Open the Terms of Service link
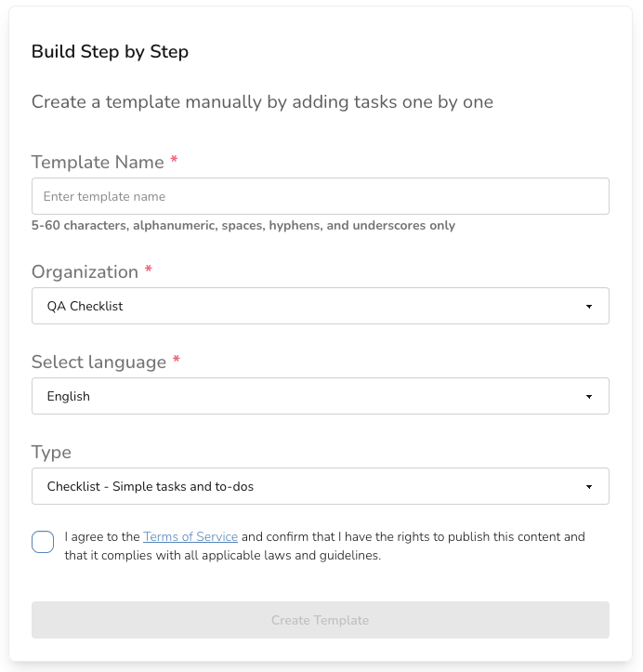 click(190, 536)
